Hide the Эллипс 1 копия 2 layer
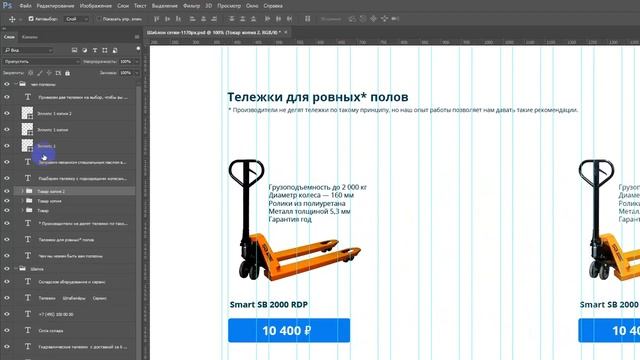The height and width of the screenshot is (360, 640). [7, 113]
